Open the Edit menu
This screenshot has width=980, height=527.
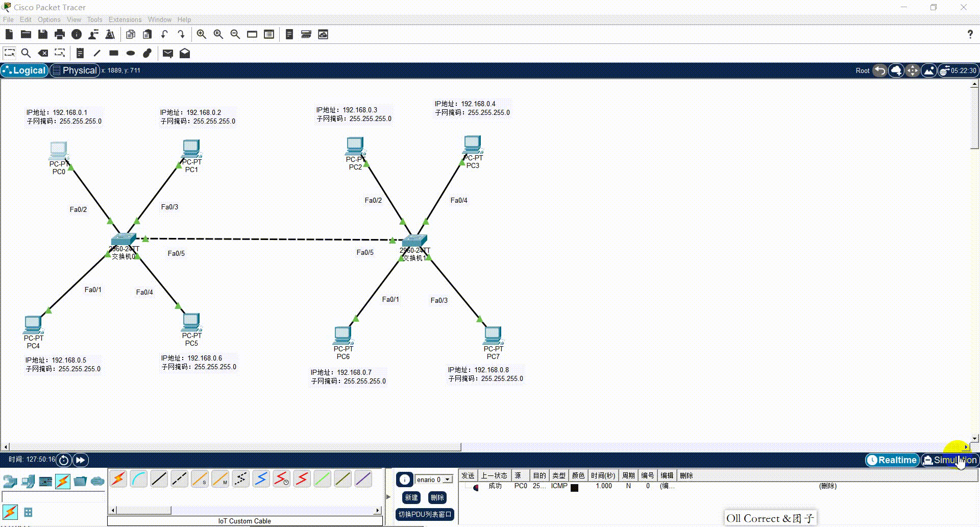click(x=26, y=19)
